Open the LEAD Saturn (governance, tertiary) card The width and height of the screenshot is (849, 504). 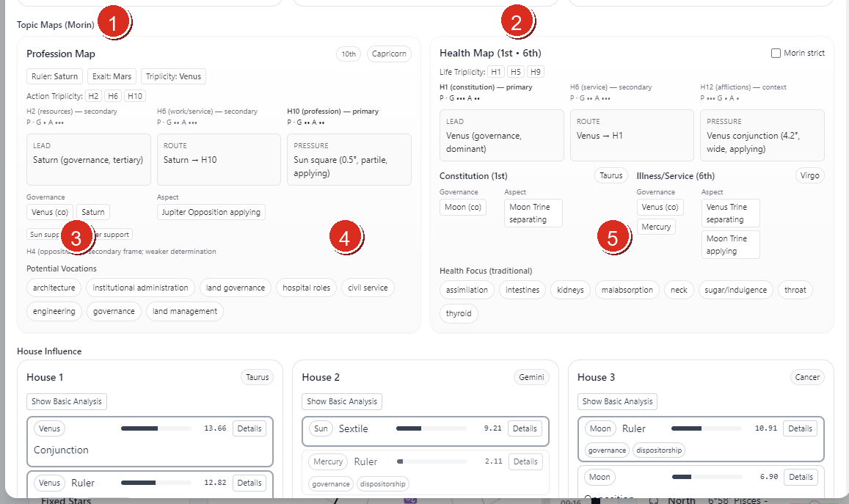point(89,160)
